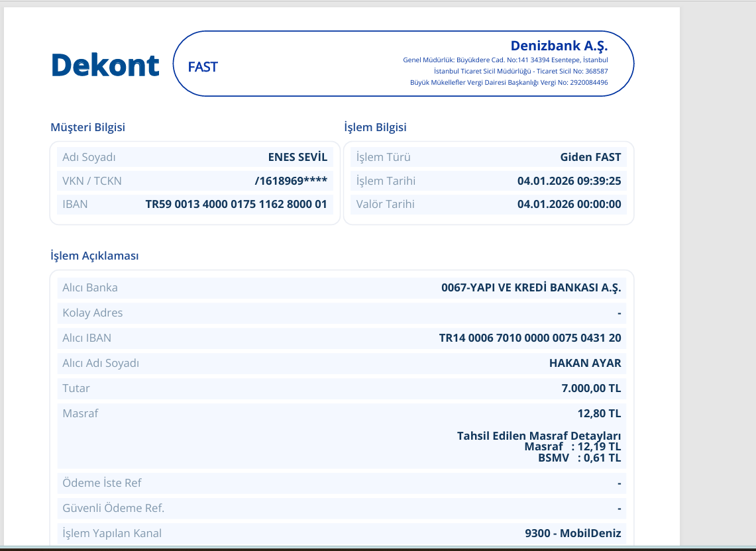Click the Kolay Adres label
Viewport: 756px width, 551px height.
[x=93, y=313]
